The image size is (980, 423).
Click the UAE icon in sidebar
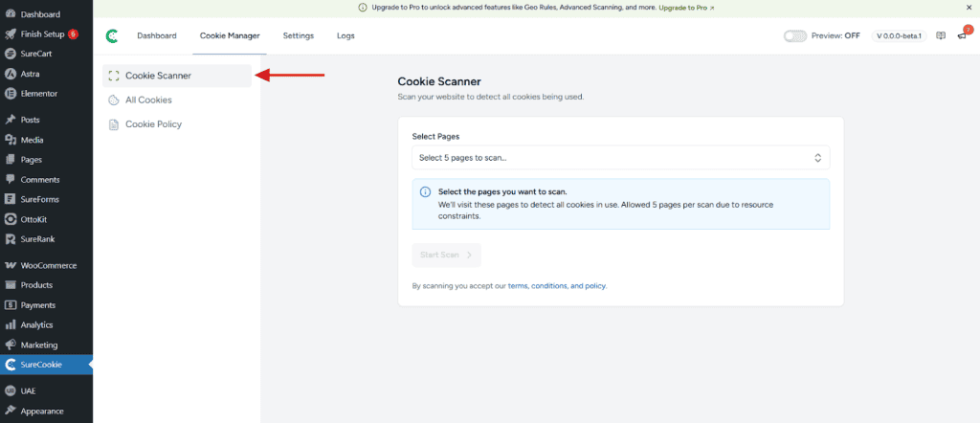click(10, 391)
